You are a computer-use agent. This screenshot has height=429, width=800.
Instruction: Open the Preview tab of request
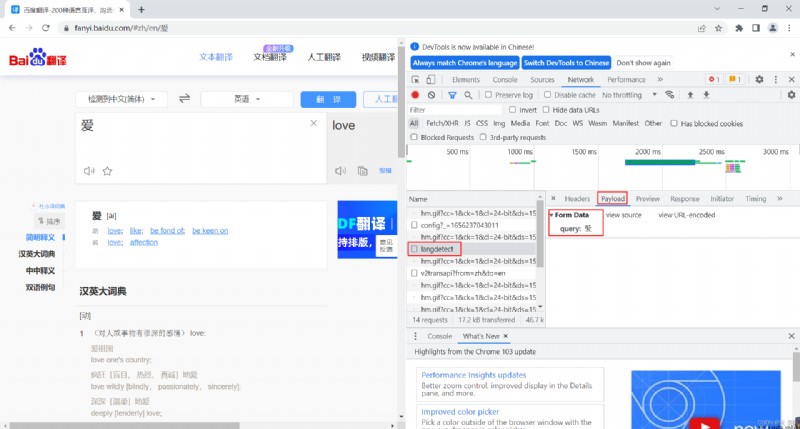[x=647, y=198]
